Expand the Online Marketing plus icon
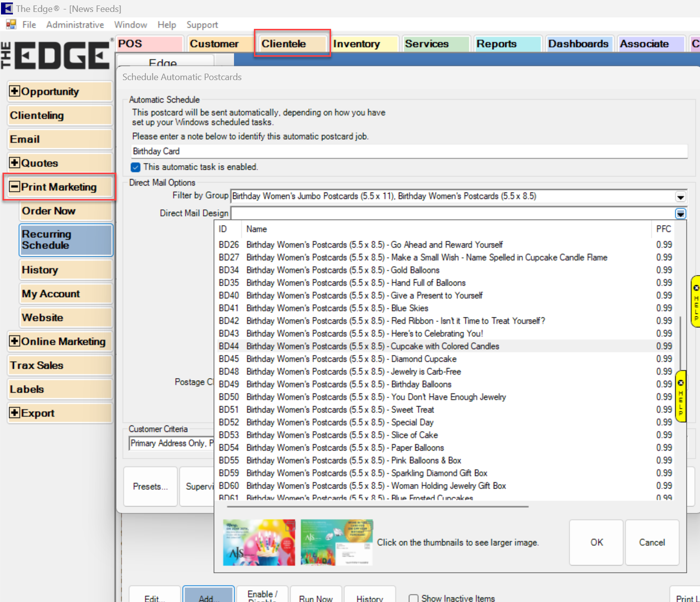700x602 pixels. [x=15, y=342]
